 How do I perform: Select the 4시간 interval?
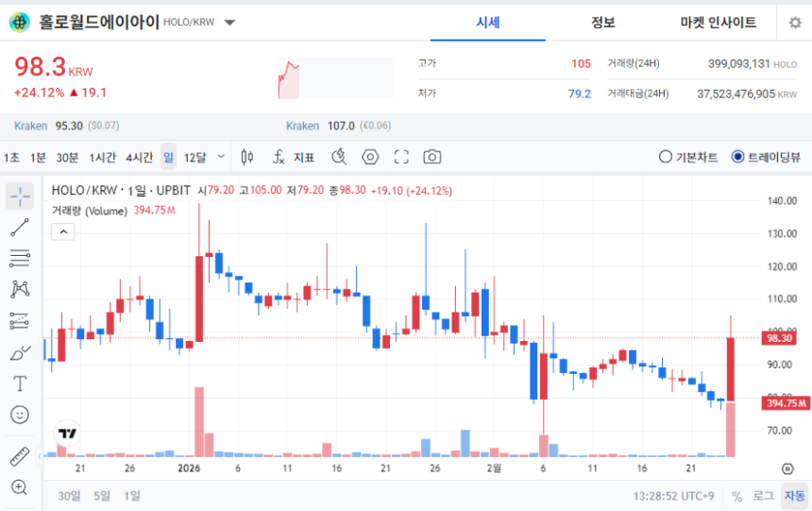[140, 157]
